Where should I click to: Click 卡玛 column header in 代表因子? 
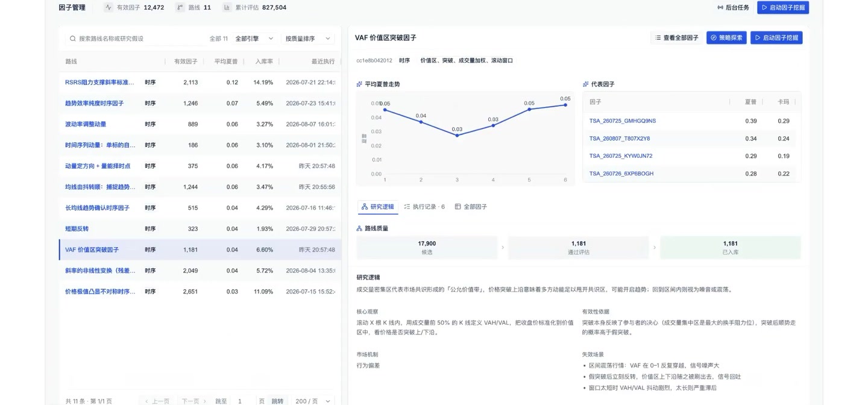pos(784,102)
